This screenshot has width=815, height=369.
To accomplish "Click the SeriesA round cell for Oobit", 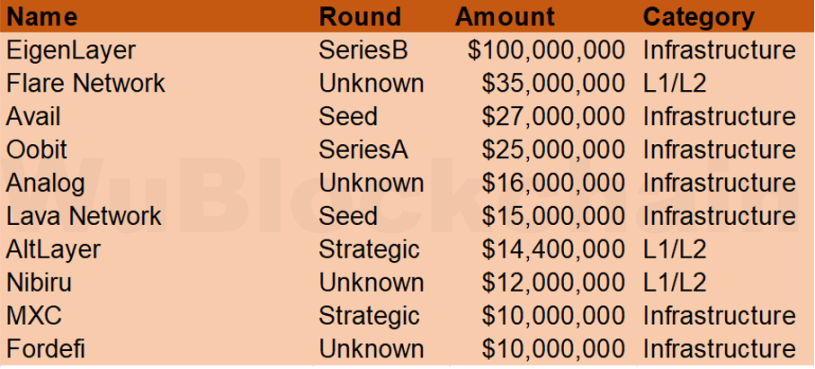I will click(x=363, y=150).
